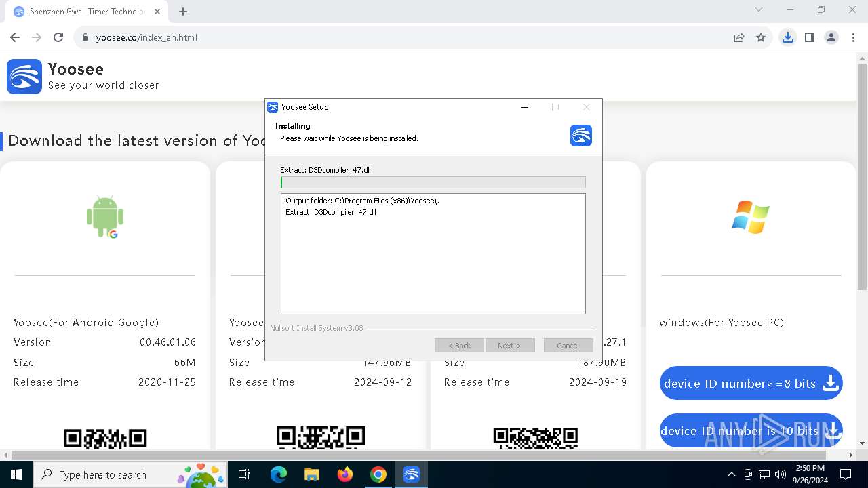868x488 pixels.
Task: Click 'Output folder: C:\Program Files (x86)\Yoosee\' log line
Action: point(362,201)
